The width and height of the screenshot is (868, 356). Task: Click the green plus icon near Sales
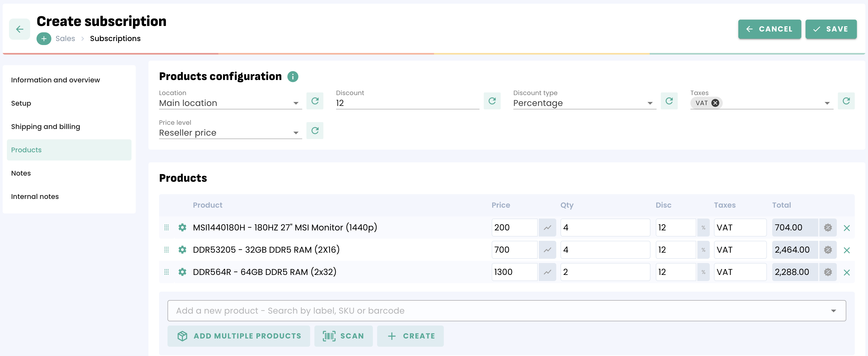(44, 39)
